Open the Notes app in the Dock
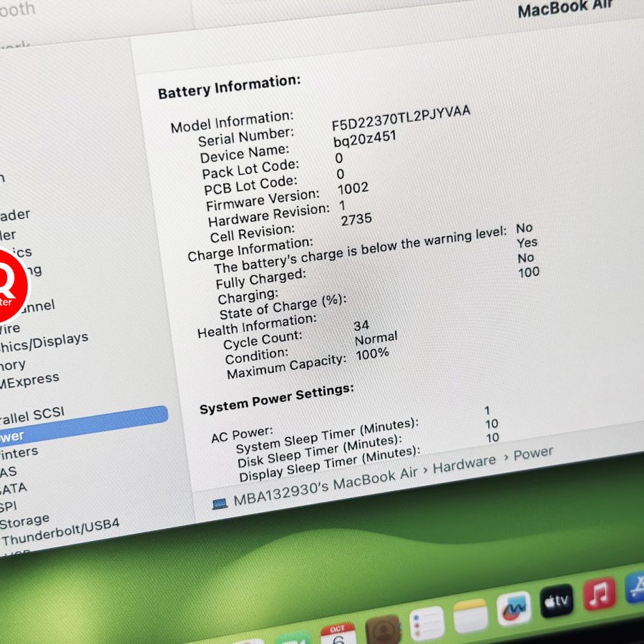 click(x=471, y=616)
